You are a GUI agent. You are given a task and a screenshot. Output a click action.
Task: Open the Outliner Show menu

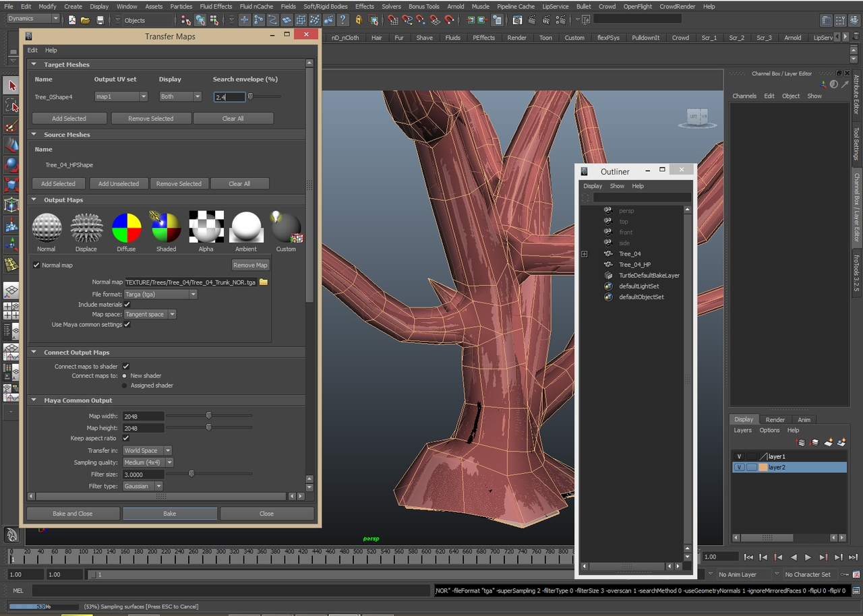[x=617, y=186]
